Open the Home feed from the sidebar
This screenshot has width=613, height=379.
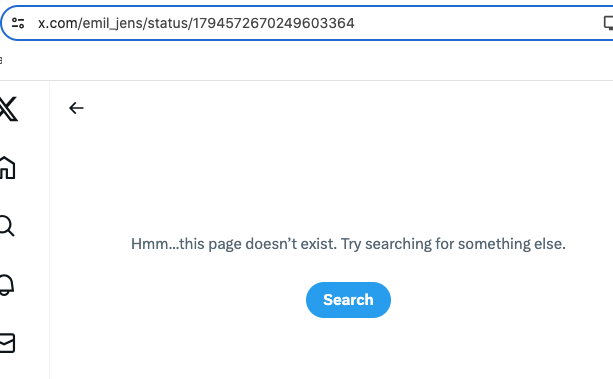[7, 168]
